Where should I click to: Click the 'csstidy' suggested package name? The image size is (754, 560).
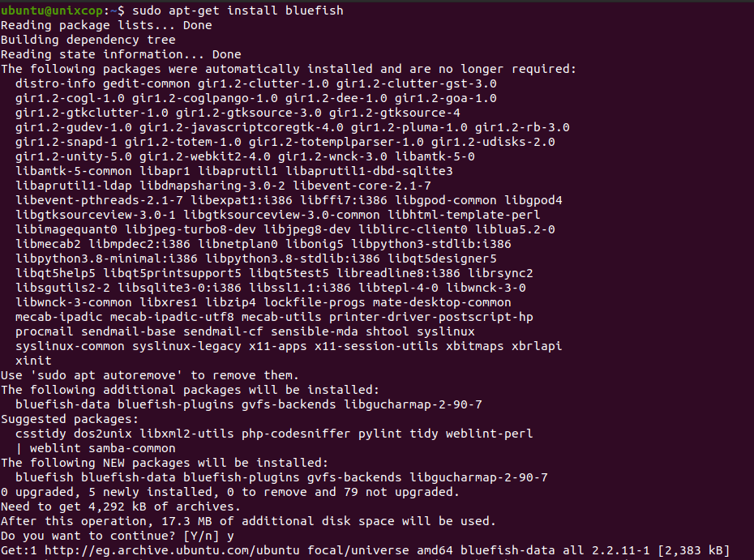tap(41, 434)
